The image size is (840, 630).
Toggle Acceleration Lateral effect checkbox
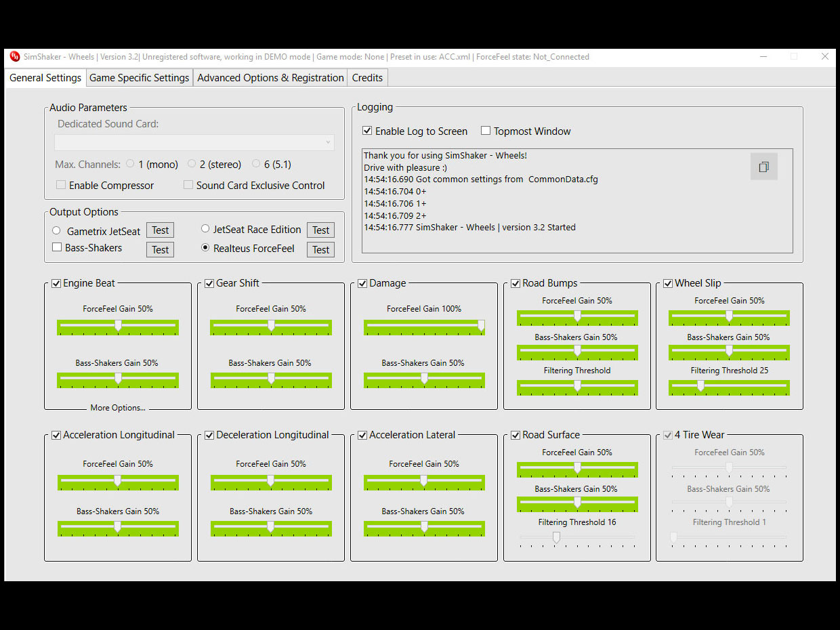[362, 435]
